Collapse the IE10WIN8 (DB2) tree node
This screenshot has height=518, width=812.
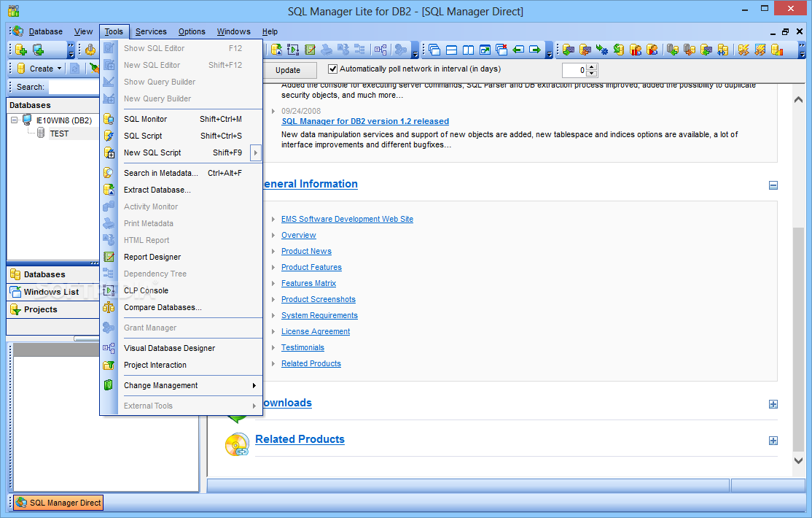(14, 120)
